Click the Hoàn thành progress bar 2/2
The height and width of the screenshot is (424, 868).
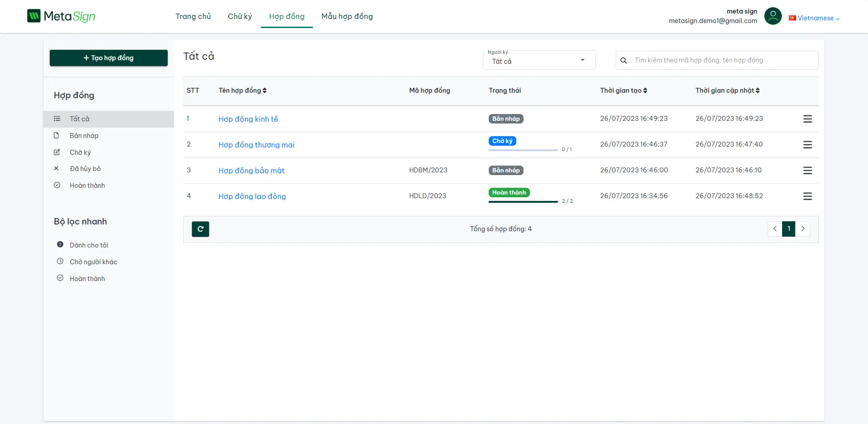[523, 201]
